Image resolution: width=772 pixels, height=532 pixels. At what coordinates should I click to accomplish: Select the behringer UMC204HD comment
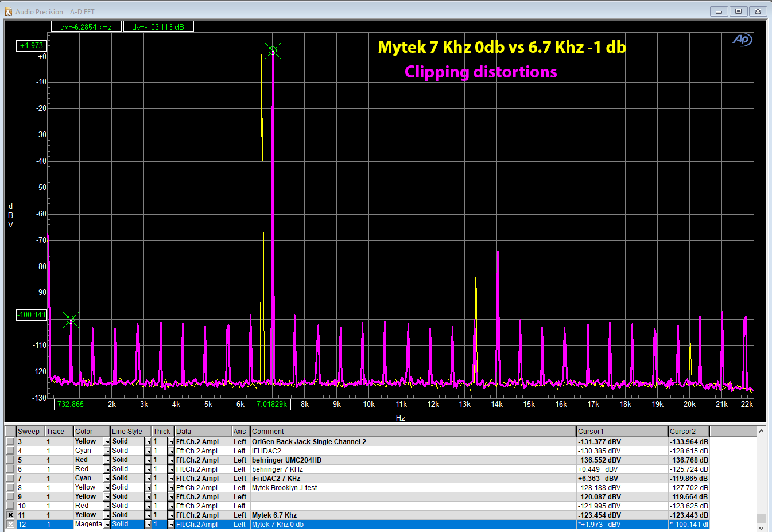tap(286, 460)
